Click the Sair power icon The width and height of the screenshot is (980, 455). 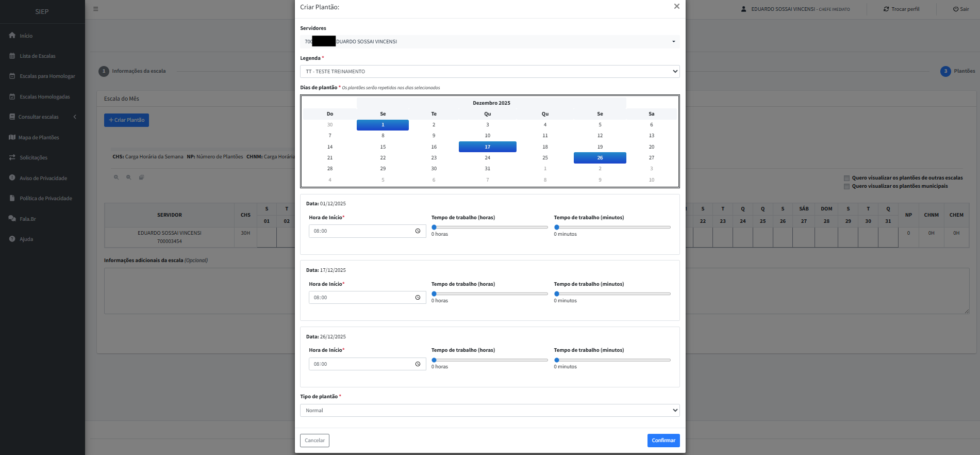tap(955, 9)
